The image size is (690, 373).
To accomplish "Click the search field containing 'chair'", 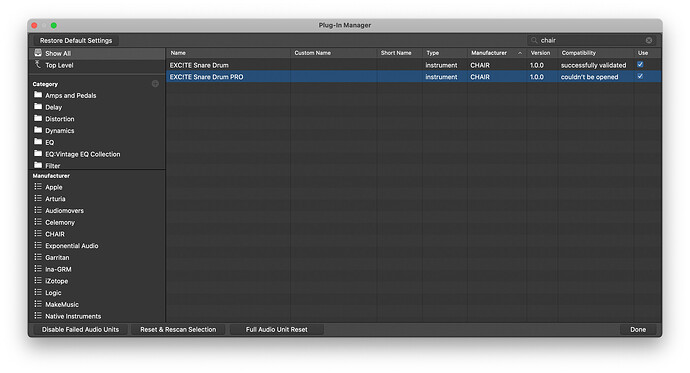I will click(591, 40).
